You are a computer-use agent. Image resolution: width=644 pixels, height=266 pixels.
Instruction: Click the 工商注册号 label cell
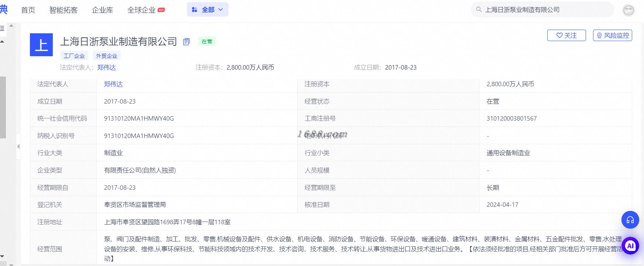pyautogui.click(x=388, y=118)
